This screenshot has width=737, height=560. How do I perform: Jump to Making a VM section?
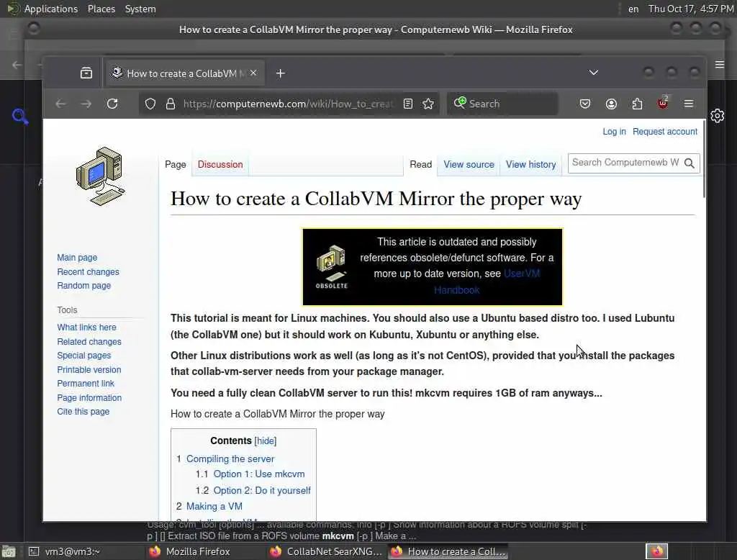[214, 507]
